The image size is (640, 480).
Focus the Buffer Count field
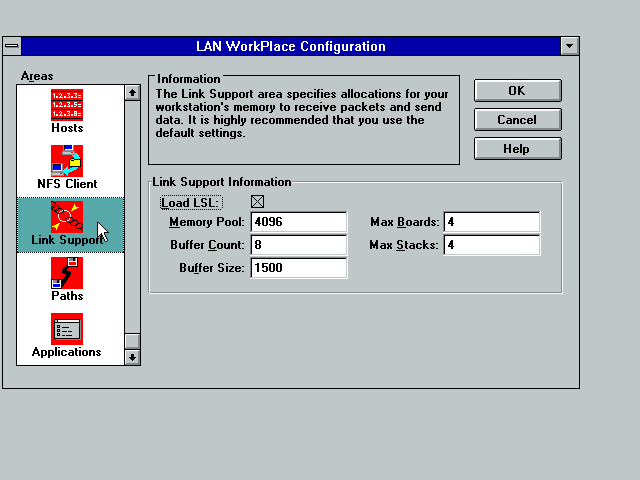click(x=299, y=245)
